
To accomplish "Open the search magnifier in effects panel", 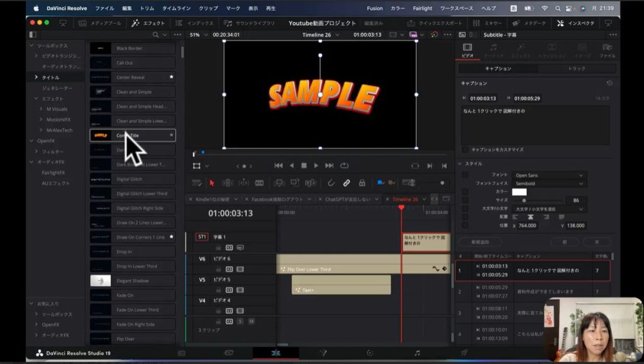I will (x=155, y=35).
